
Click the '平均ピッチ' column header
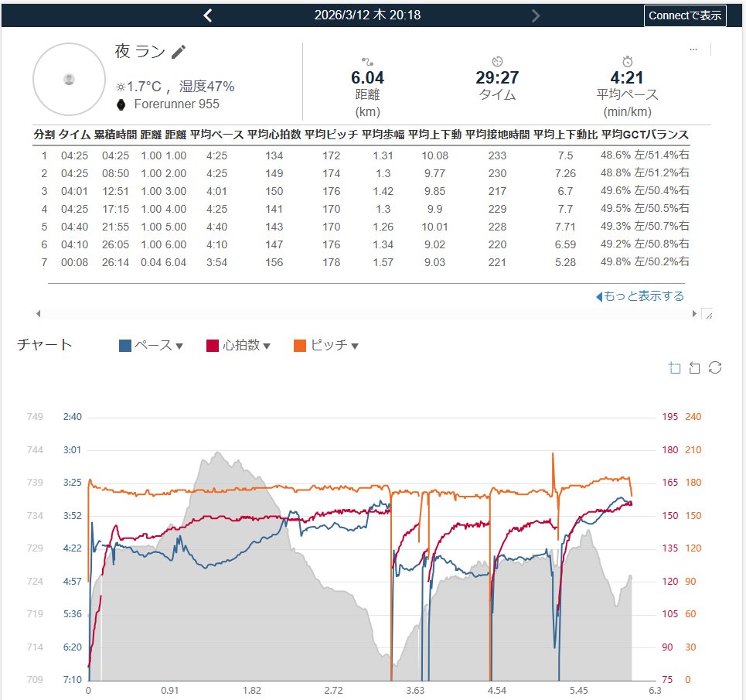pyautogui.click(x=331, y=135)
